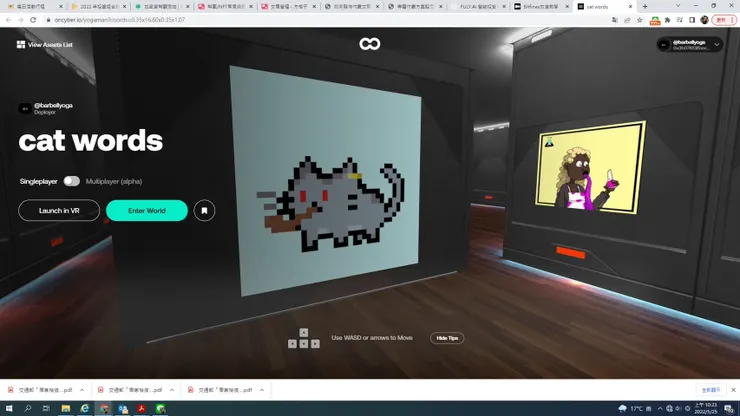Click the left arrow key tip
The image size is (740, 416).
pos(292,344)
